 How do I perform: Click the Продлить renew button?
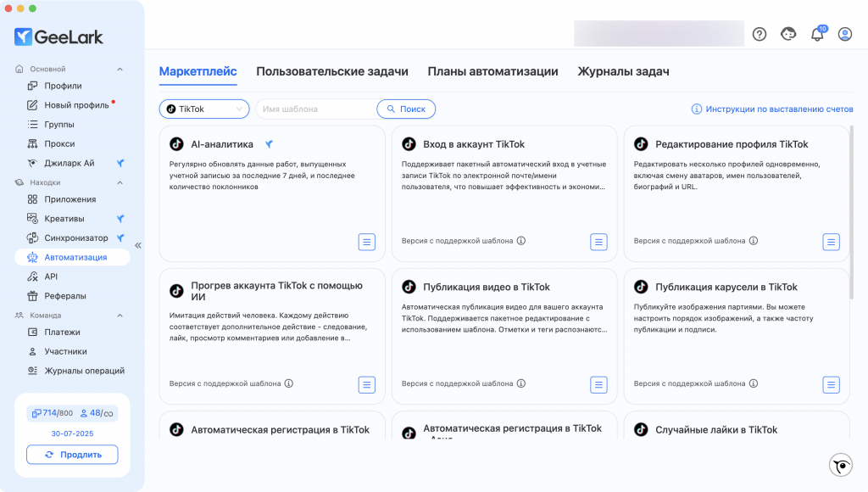(x=72, y=455)
